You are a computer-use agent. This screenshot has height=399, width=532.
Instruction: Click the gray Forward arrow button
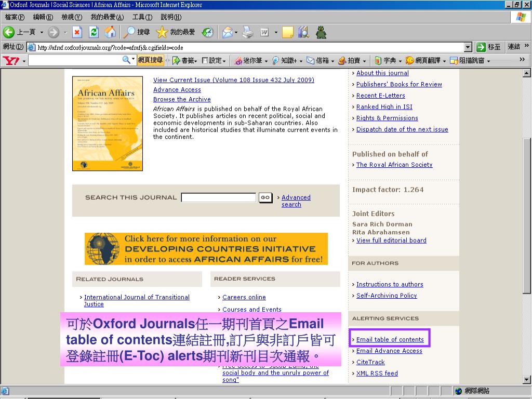pyautogui.click(x=54, y=32)
